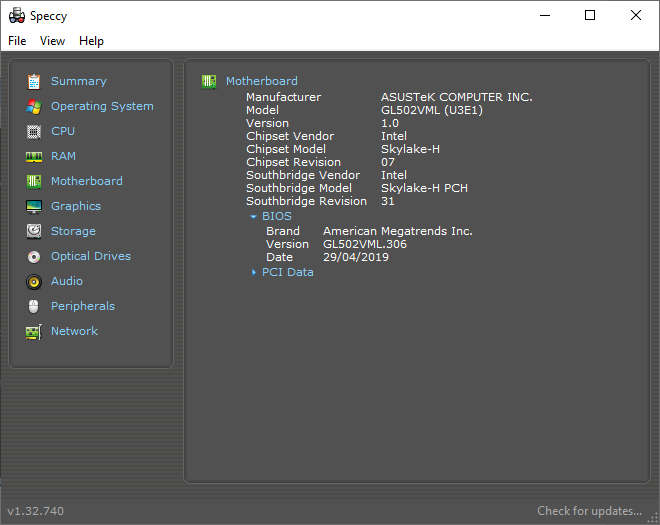Screen dimensions: 660x525
Task: Go to the Motherboard sidebar entry
Action: point(86,181)
